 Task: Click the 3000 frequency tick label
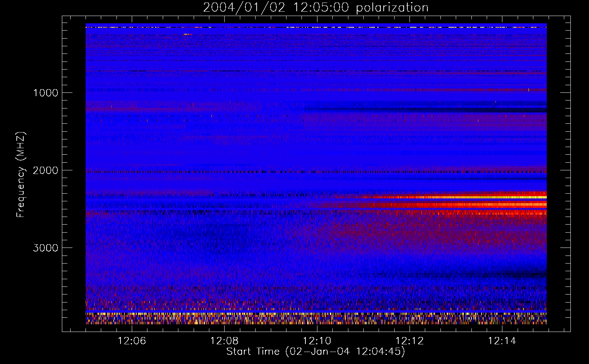click(x=46, y=248)
